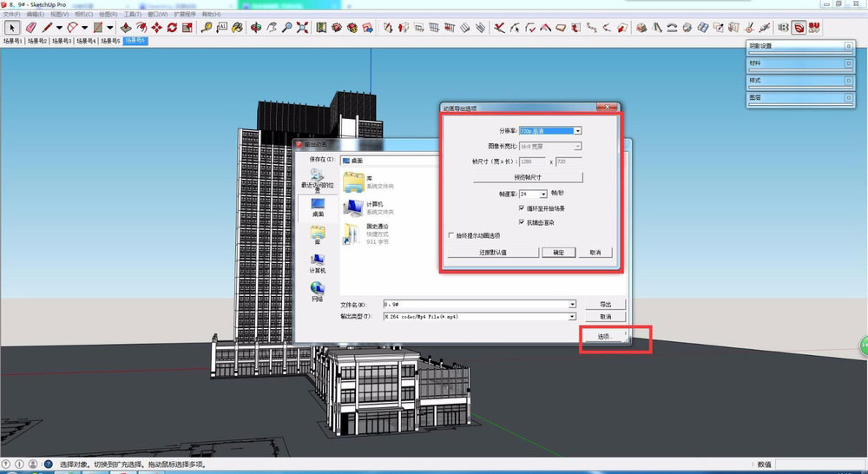The height and width of the screenshot is (474, 868).
Task: Select the Line pencil tool
Action: (47, 27)
